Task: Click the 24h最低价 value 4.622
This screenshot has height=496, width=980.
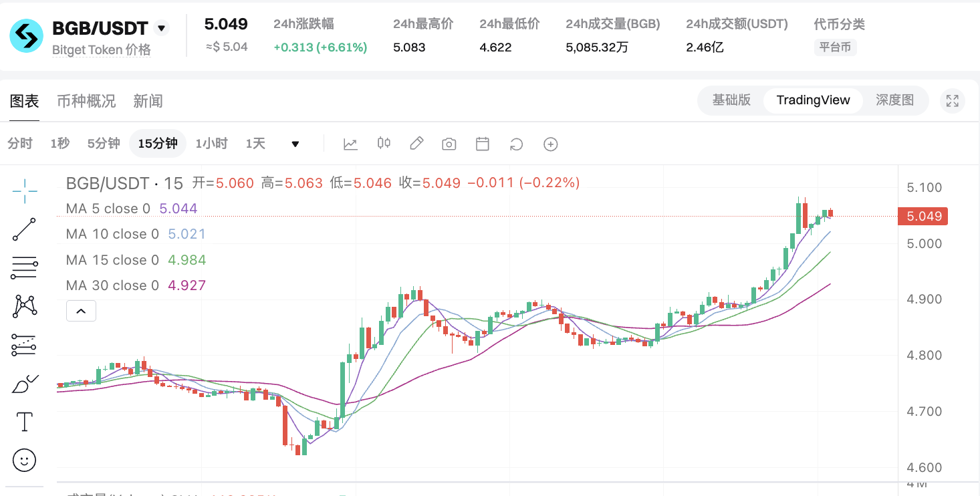Action: (495, 47)
